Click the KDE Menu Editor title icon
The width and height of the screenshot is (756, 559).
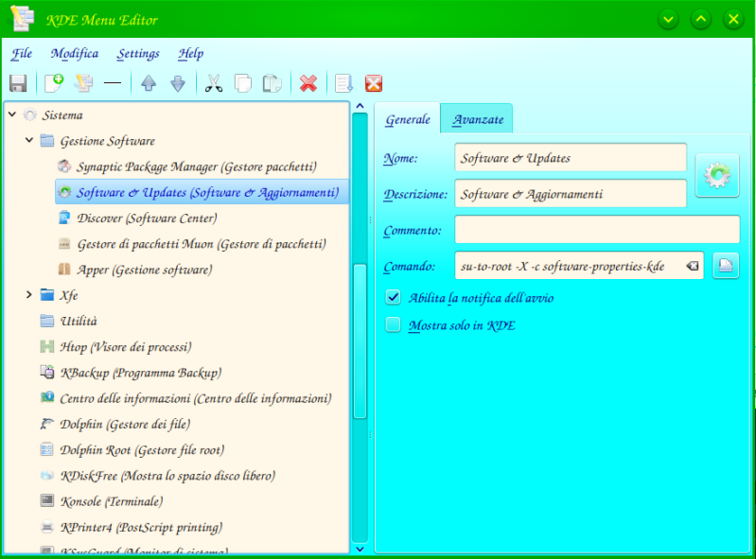(x=22, y=19)
